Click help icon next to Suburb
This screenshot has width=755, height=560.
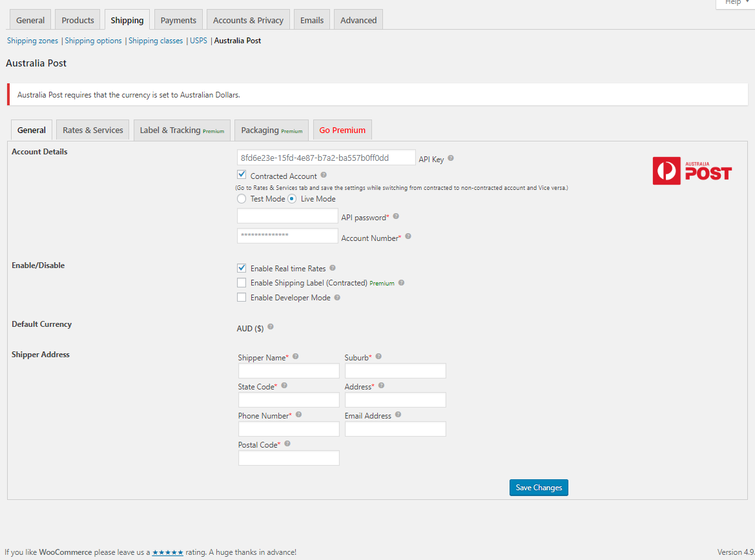tap(378, 357)
